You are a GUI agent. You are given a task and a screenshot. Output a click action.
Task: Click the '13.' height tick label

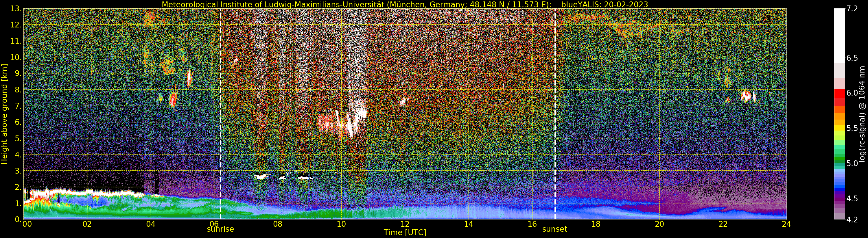[x=16, y=8]
